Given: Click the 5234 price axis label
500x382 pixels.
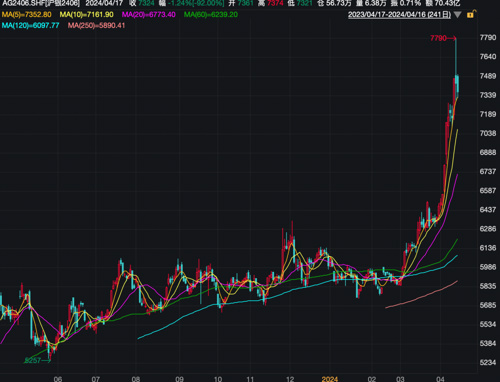Looking at the screenshot, I should [488, 362].
